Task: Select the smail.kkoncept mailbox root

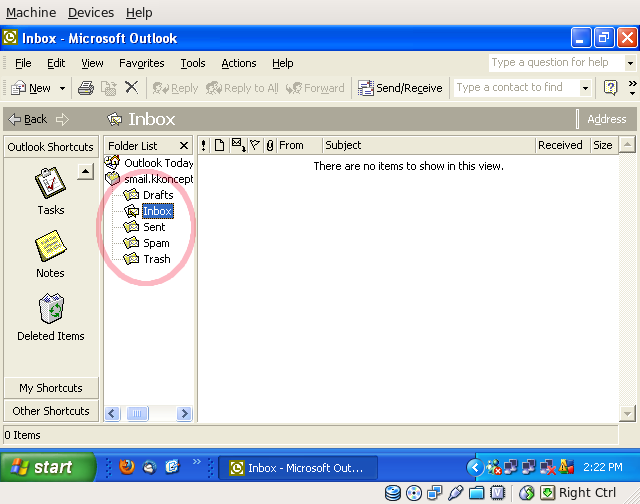Action: 159,179
